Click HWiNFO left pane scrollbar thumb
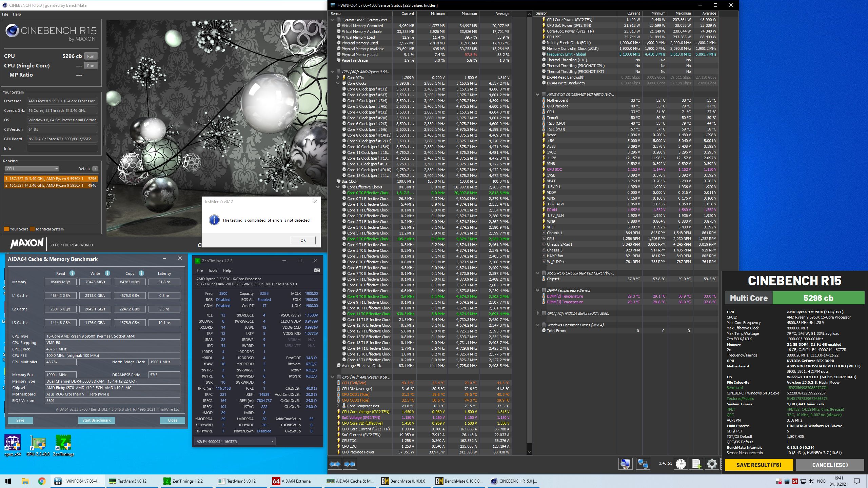Screen dimensions: 868x488 point(529,230)
